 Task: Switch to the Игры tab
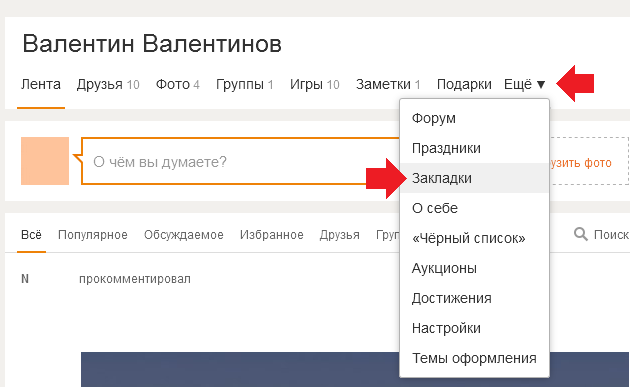(315, 84)
